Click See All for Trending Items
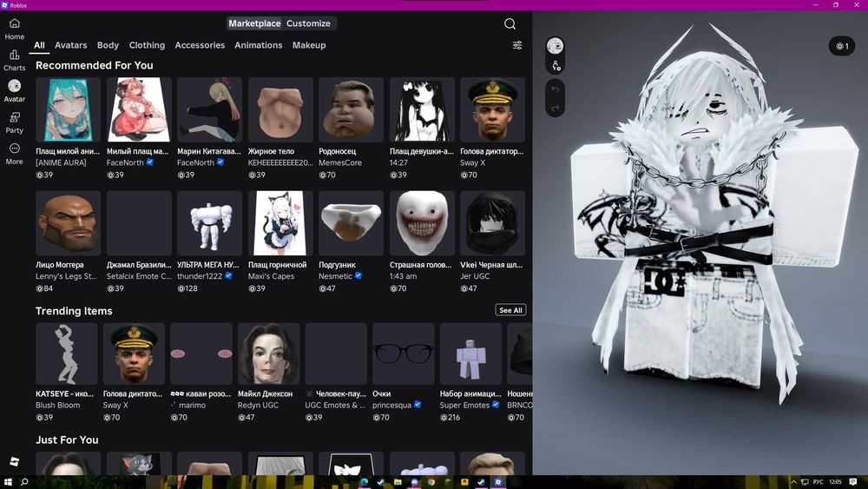This screenshot has width=868, height=489. [x=510, y=310]
